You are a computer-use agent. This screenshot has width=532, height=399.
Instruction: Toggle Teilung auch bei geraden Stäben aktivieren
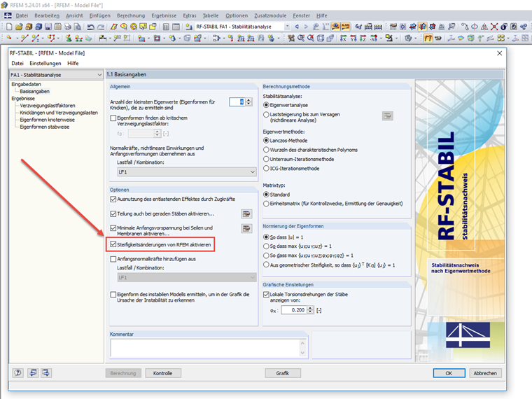(x=113, y=213)
